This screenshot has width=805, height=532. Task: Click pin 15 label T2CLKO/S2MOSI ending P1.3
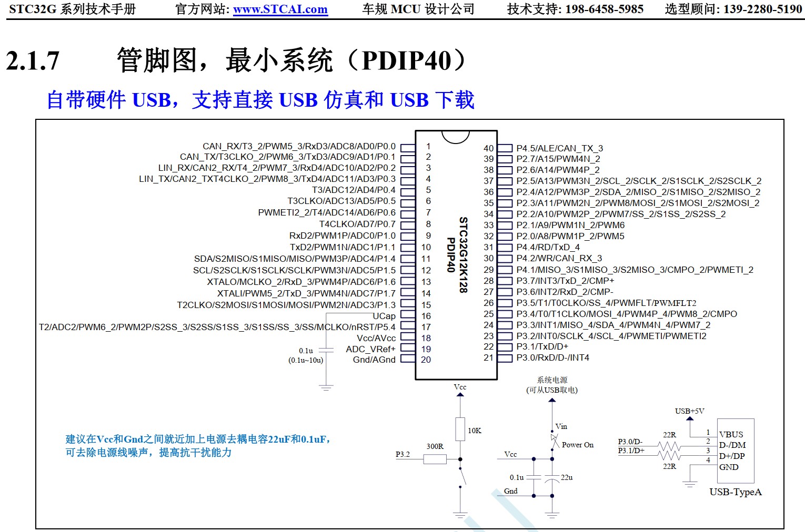pos(286,305)
